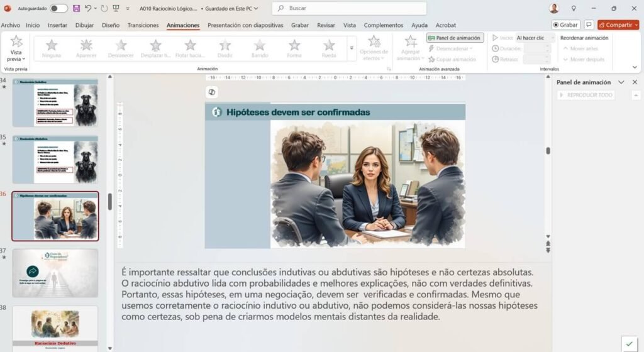
Task: Click the slide title 'Hipóteses devem ser confirmadas'
Action: point(298,112)
